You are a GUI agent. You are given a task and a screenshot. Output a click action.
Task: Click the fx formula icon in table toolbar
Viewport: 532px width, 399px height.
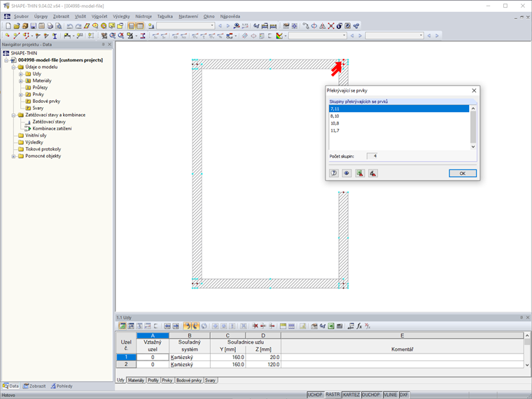pyautogui.click(x=359, y=326)
